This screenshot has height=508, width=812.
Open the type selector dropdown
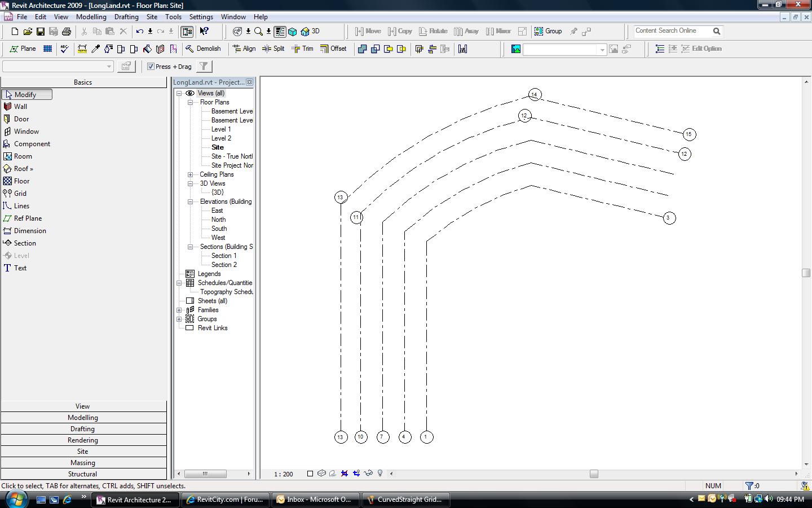click(x=109, y=67)
